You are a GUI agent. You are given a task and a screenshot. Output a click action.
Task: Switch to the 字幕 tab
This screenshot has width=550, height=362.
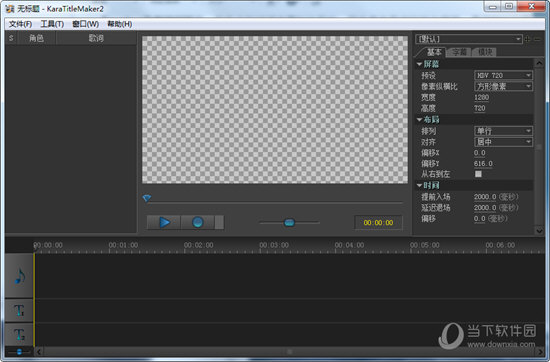[x=459, y=52]
